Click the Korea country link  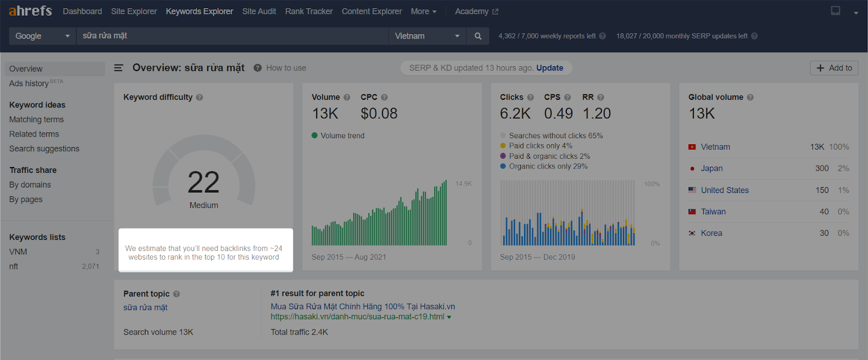[712, 233]
